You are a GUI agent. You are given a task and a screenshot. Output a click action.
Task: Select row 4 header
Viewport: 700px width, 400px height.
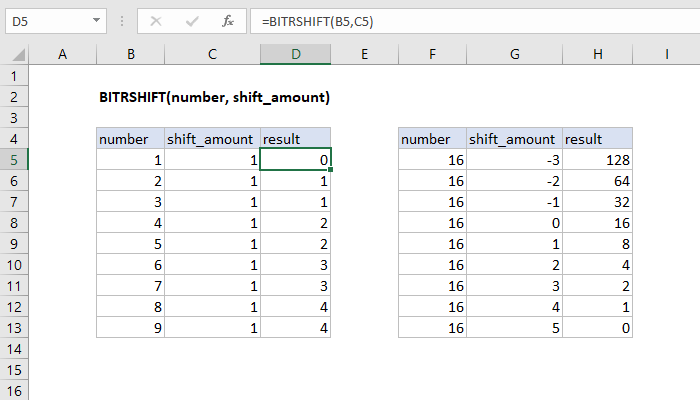pos(14,139)
